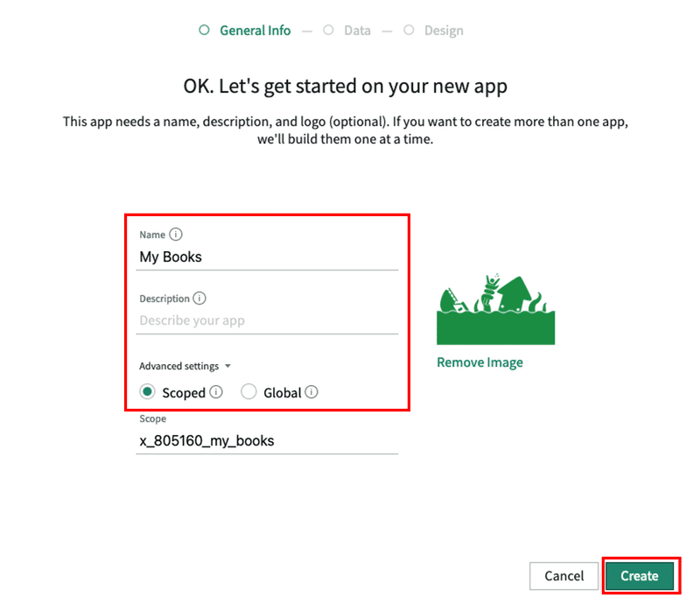The width and height of the screenshot is (700, 604).
Task: Go to the Design step
Action: tap(444, 31)
